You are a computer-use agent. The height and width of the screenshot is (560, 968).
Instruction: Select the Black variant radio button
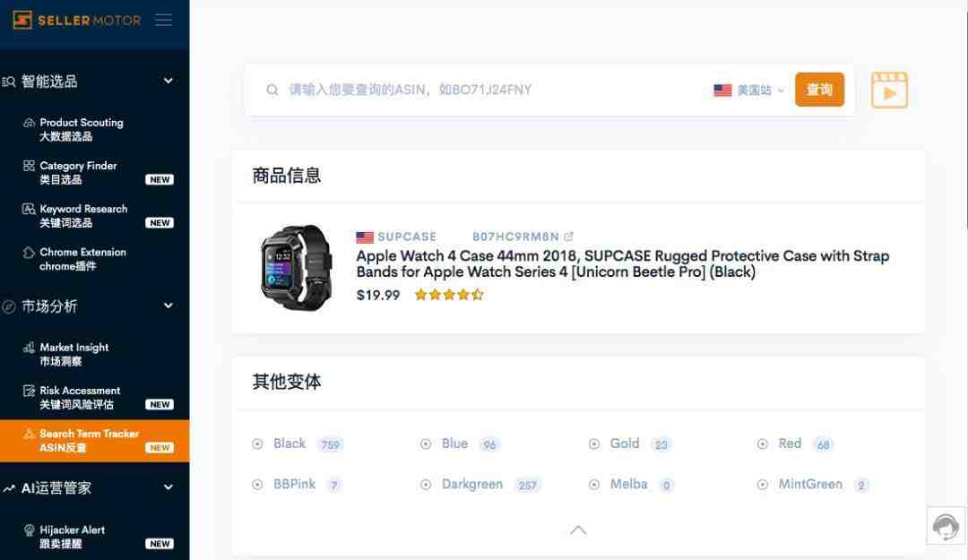(257, 444)
